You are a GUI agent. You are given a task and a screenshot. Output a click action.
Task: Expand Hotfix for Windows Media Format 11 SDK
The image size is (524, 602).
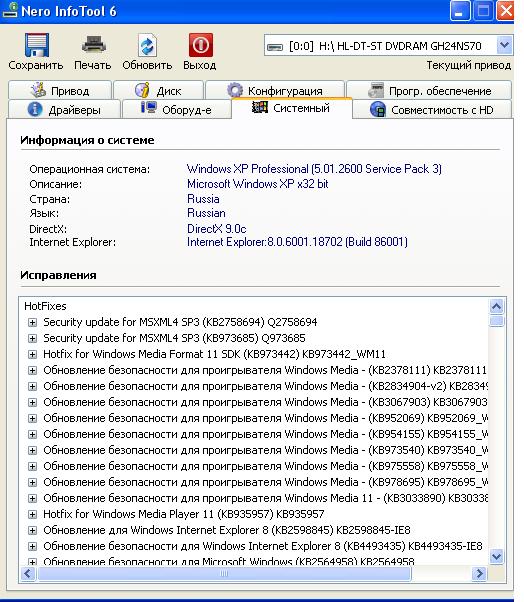[x=33, y=354]
